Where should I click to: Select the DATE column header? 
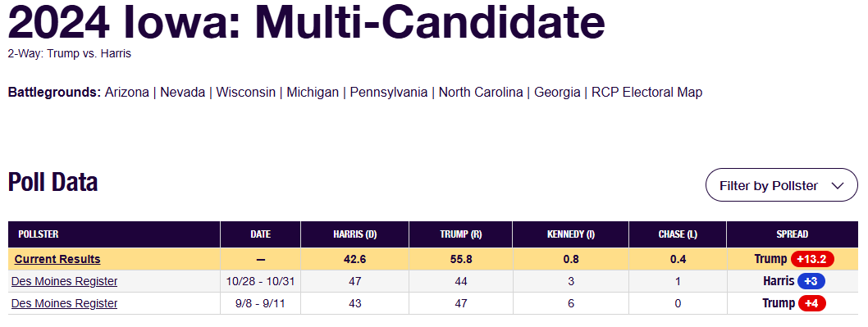(x=261, y=234)
